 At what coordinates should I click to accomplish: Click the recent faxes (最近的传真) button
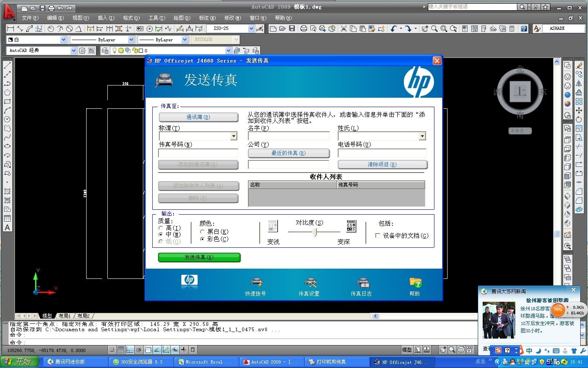[x=288, y=153]
